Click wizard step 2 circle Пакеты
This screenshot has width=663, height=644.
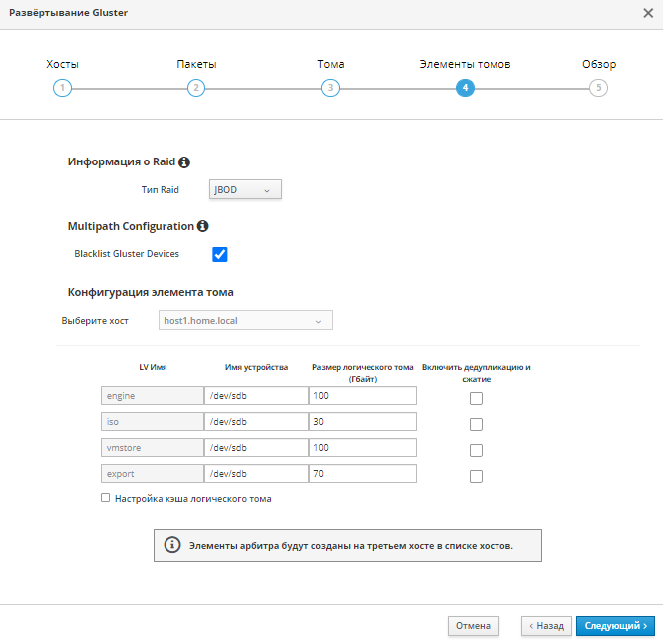point(196,88)
